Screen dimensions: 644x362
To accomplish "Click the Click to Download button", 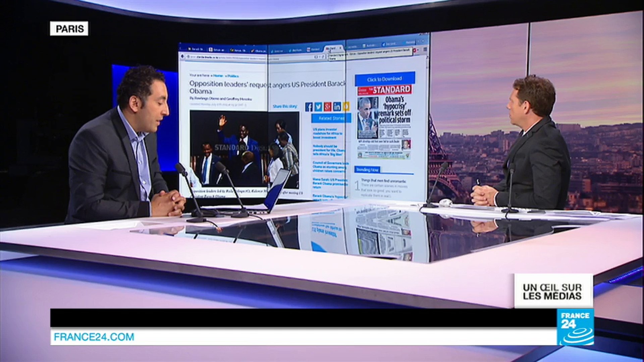I will [385, 79].
